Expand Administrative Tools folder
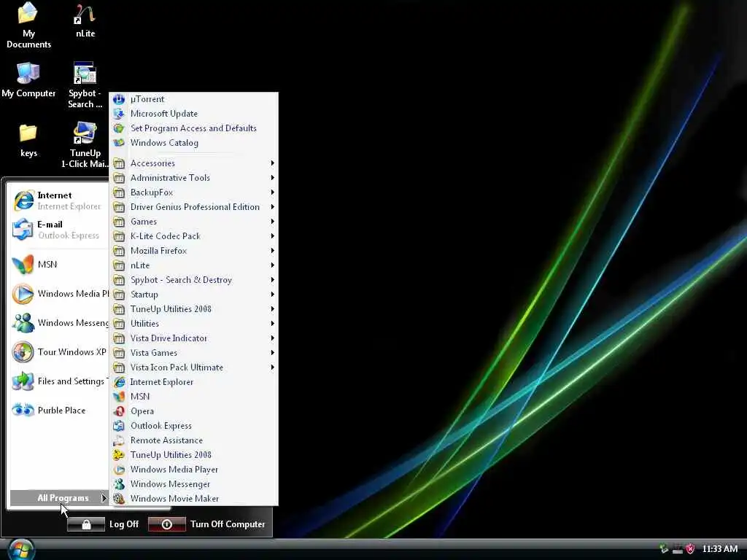The image size is (747, 560). pyautogui.click(x=194, y=178)
